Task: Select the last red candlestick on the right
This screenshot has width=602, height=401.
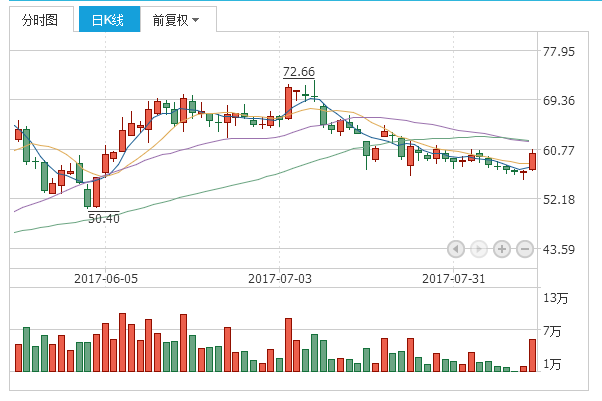Action: coord(533,160)
